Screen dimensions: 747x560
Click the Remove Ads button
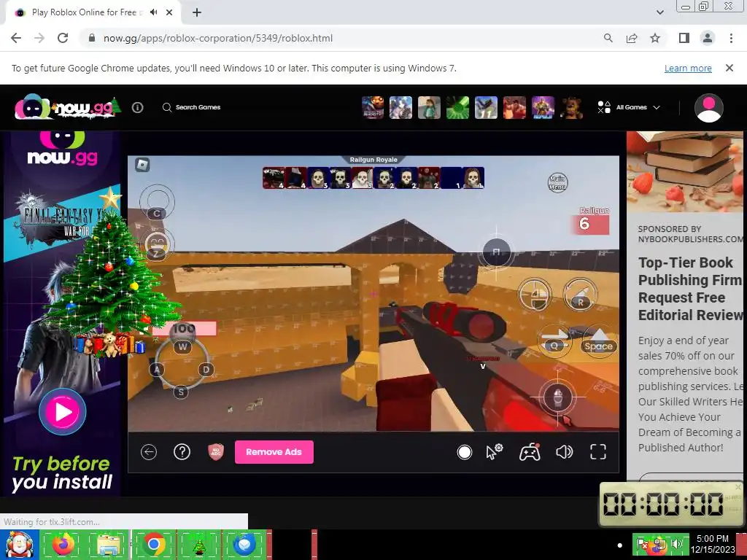[x=274, y=452]
